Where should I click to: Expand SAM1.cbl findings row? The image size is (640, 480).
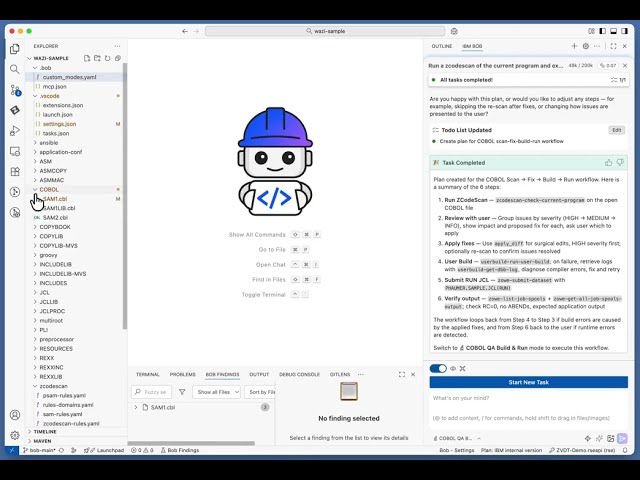pos(136,407)
